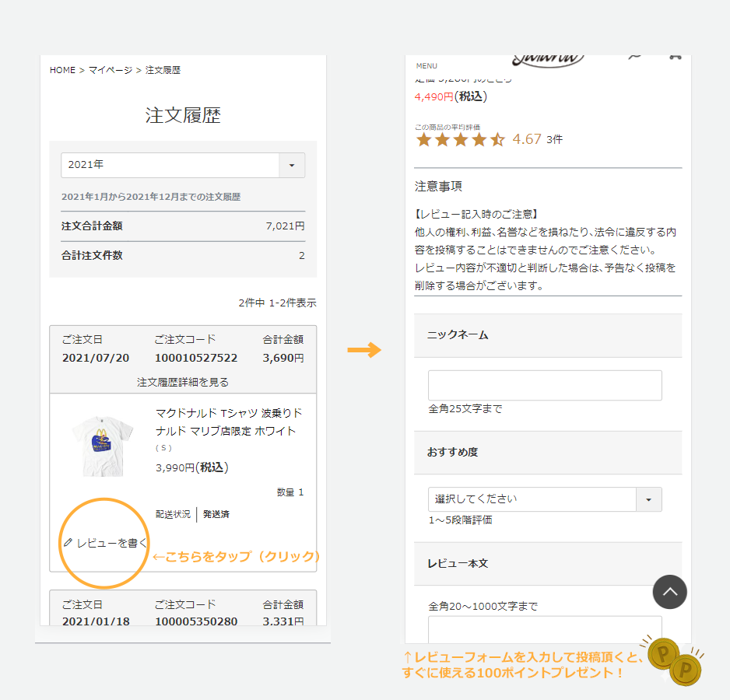Screen dimensions: 730x700
Task: Expand the おすすめ度 選択してください dropdown
Action: click(x=544, y=499)
